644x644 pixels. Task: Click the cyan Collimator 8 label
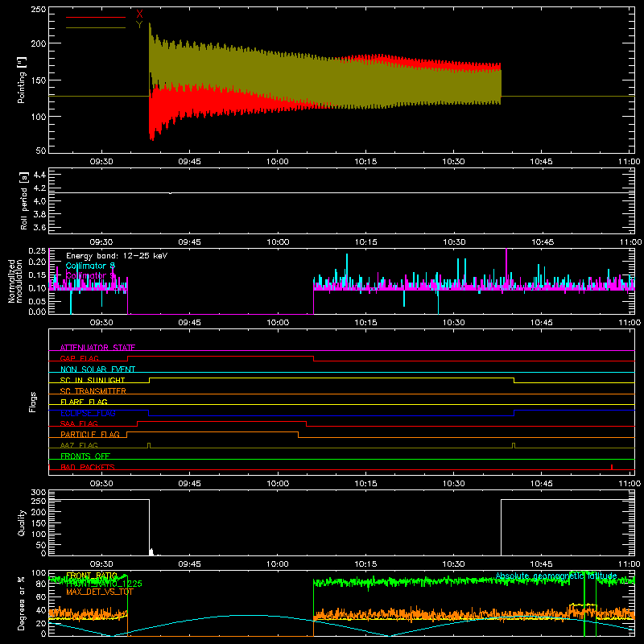click(91, 266)
